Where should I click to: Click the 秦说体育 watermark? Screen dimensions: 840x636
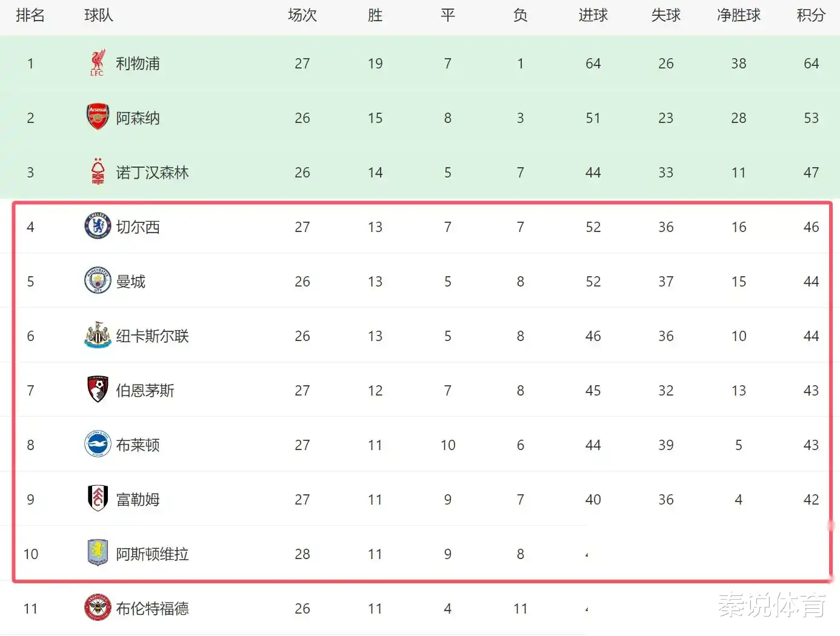pyautogui.click(x=772, y=605)
